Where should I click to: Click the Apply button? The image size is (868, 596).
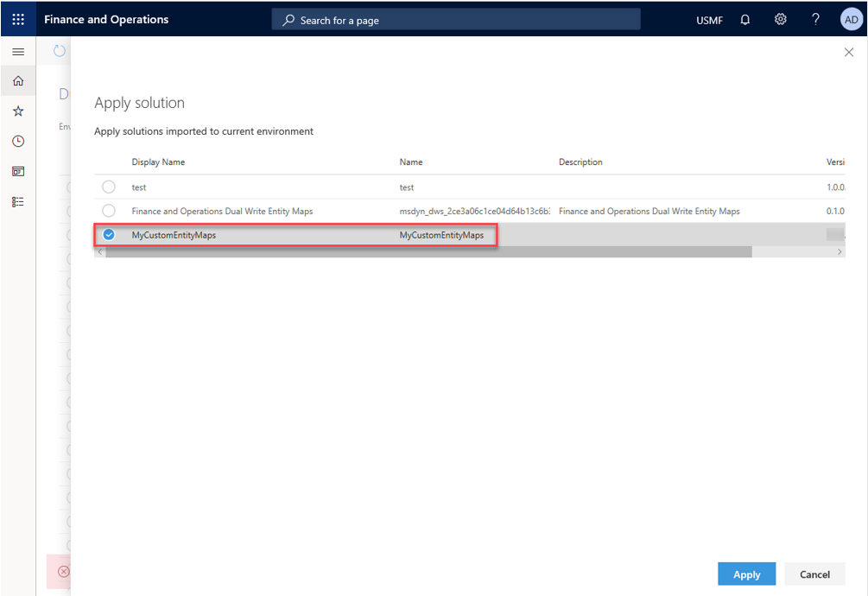(746, 574)
